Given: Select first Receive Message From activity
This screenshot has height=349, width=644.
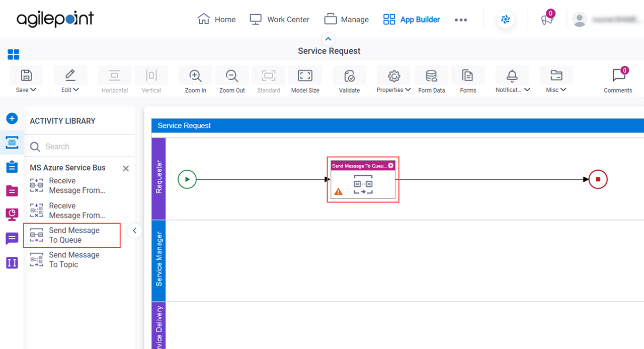Looking at the screenshot, I should pyautogui.click(x=68, y=186).
